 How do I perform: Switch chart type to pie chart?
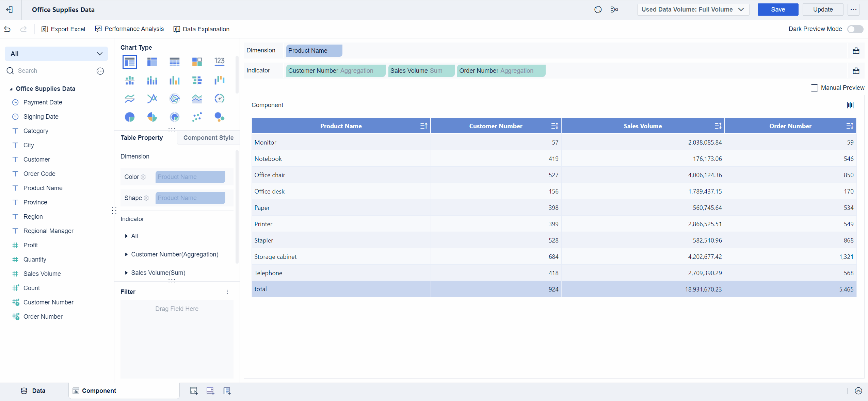[130, 117]
